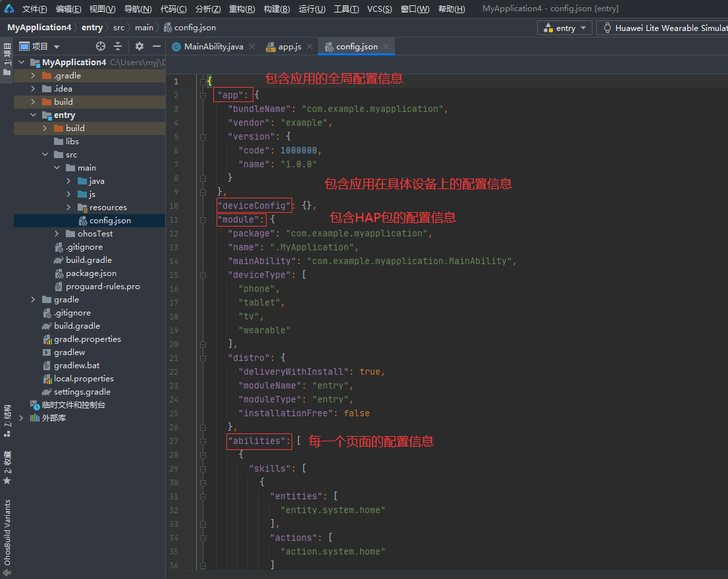Open project panel settings gear

140,46
